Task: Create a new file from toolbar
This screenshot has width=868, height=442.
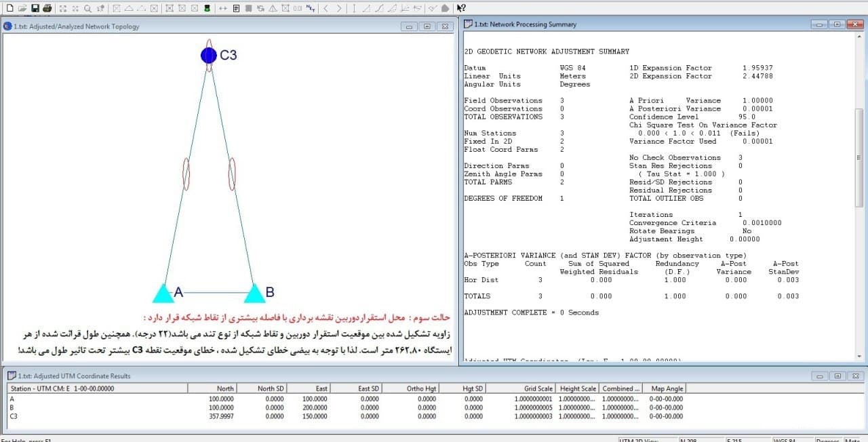Action: point(9,8)
